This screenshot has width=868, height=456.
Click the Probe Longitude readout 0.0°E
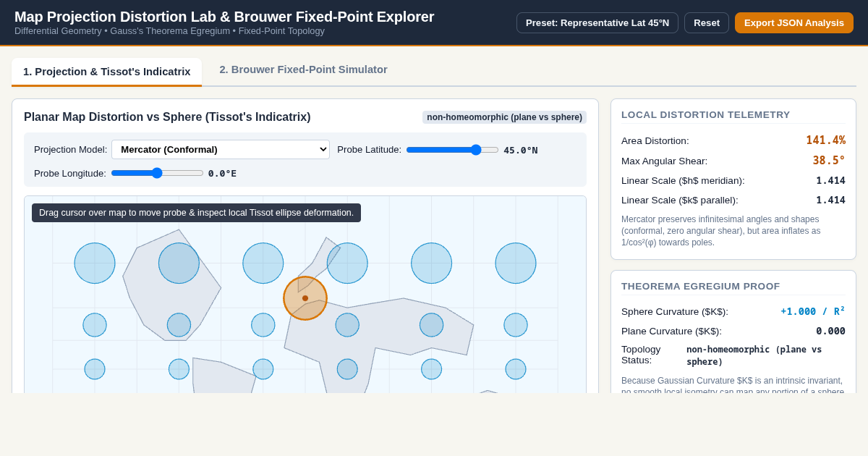point(222,174)
